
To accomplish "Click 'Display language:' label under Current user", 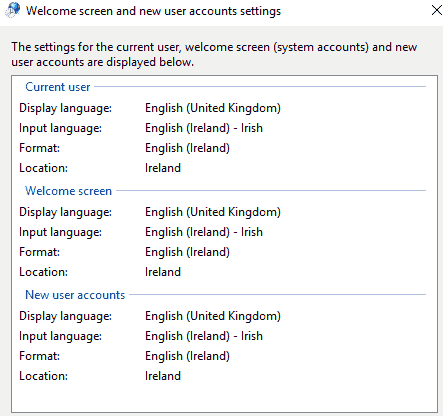I will pyautogui.click(x=65, y=108).
